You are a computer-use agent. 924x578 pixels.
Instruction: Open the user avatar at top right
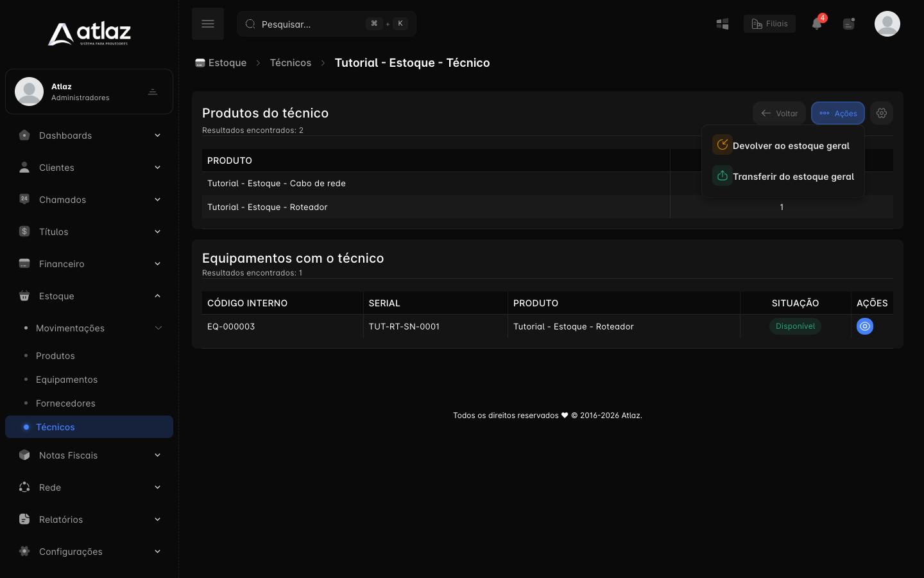(887, 24)
